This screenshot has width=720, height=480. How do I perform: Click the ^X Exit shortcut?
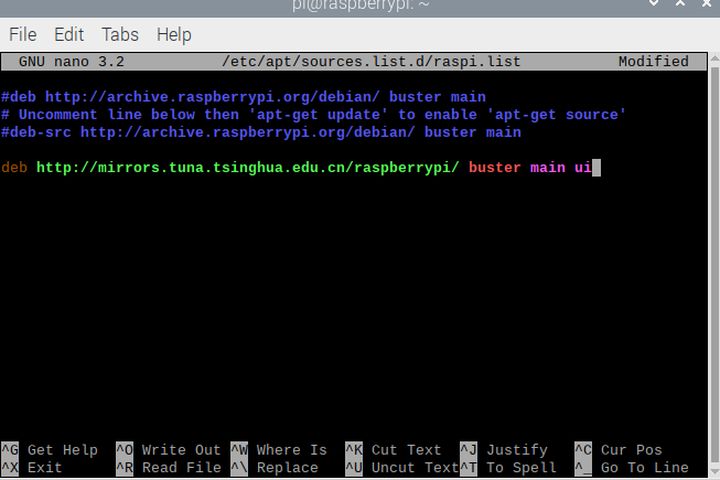pos(31,468)
